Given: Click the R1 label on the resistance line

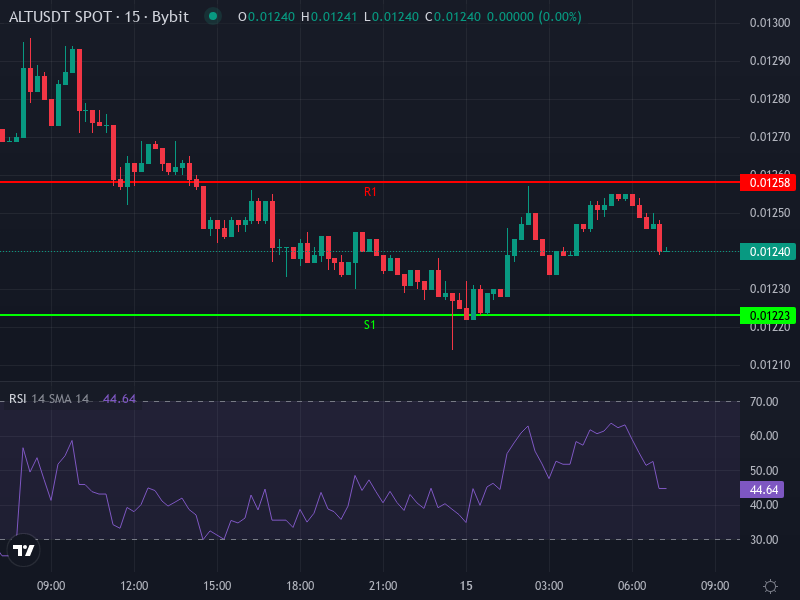Looking at the screenshot, I should 370,190.
